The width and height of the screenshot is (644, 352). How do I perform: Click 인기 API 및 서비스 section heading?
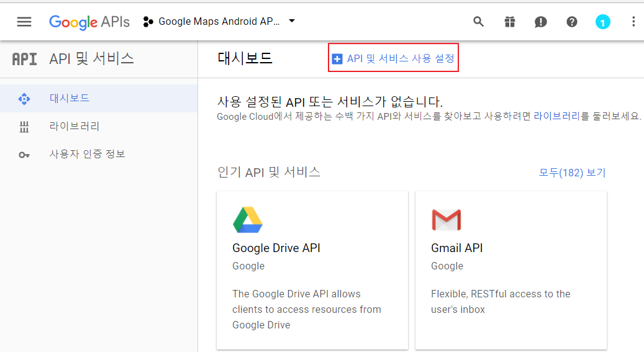pos(269,172)
